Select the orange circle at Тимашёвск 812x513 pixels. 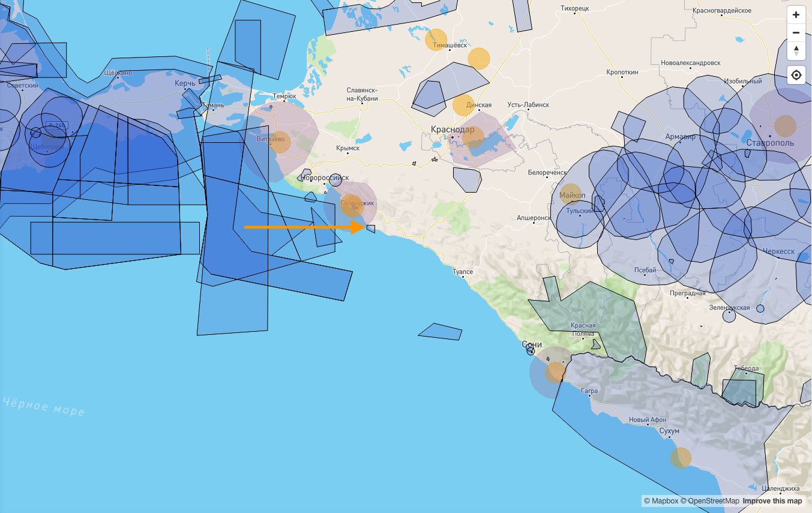pos(436,40)
